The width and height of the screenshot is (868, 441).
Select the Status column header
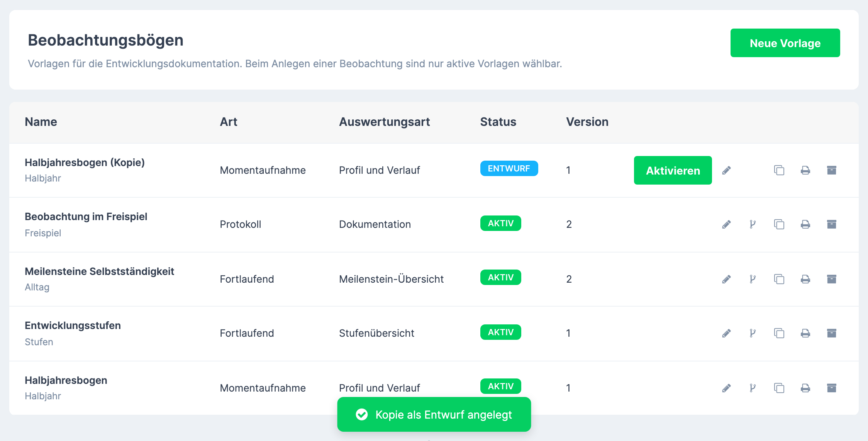(x=498, y=122)
